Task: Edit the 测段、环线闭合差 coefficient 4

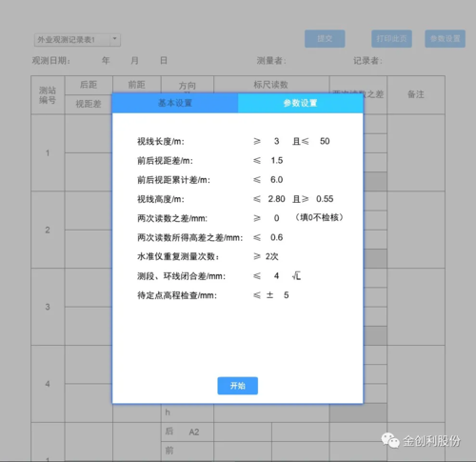Action: 276,276
